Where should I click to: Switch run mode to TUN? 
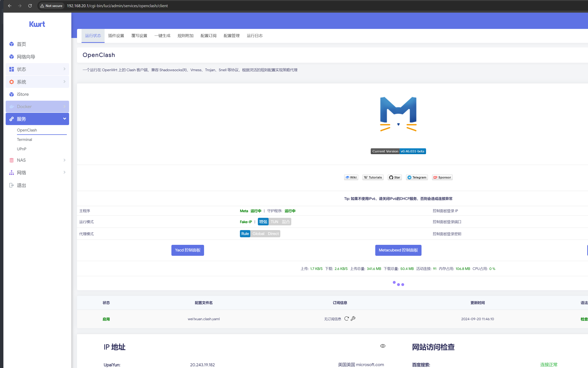tap(274, 222)
